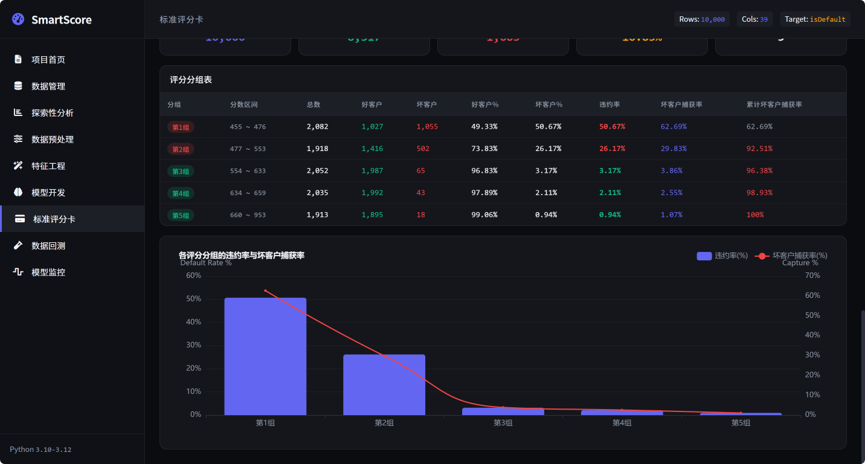This screenshot has width=865, height=464.
Task: Click the 数据预处理 sliders icon
Action: click(x=18, y=138)
